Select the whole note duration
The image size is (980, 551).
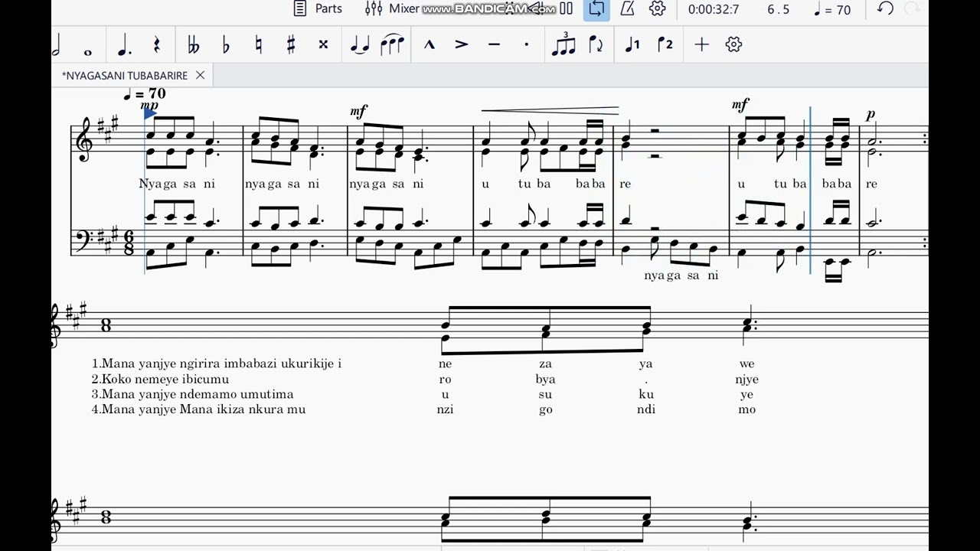click(88, 51)
